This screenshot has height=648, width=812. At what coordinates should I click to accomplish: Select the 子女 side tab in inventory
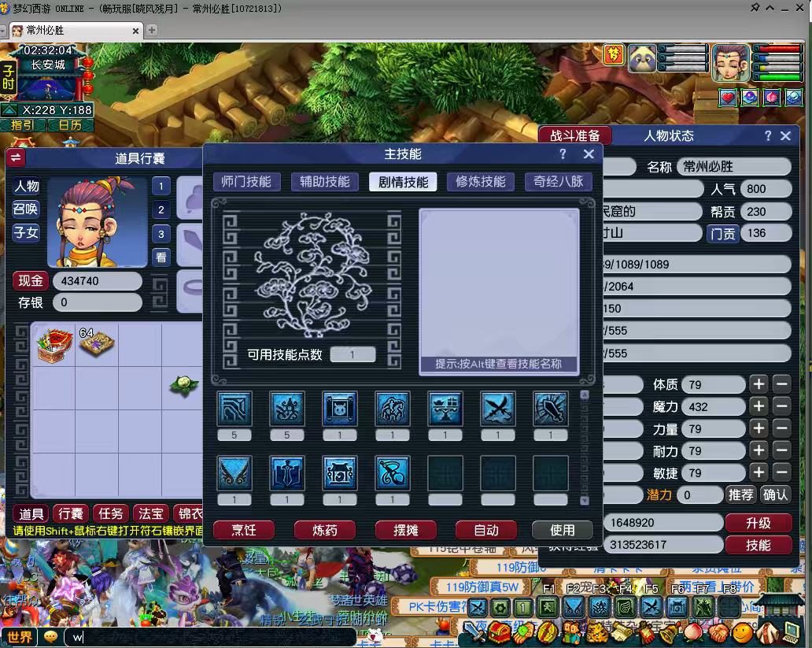[x=26, y=232]
